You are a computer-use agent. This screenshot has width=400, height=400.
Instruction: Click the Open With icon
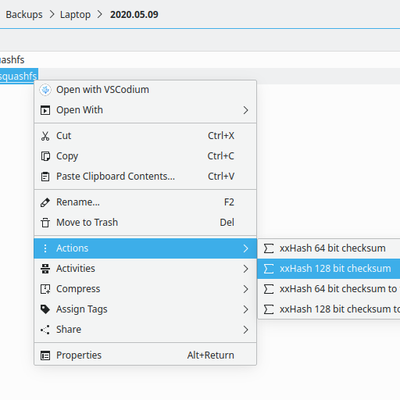click(x=45, y=110)
